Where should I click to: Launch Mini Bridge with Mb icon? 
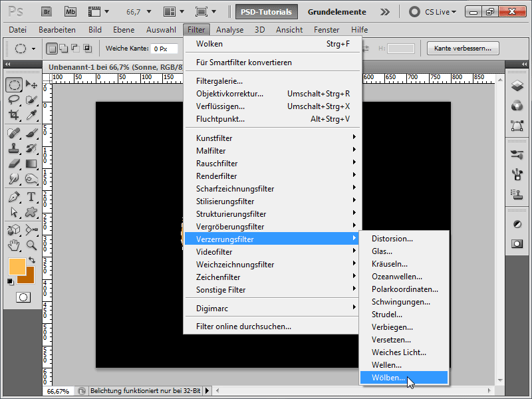[70, 12]
